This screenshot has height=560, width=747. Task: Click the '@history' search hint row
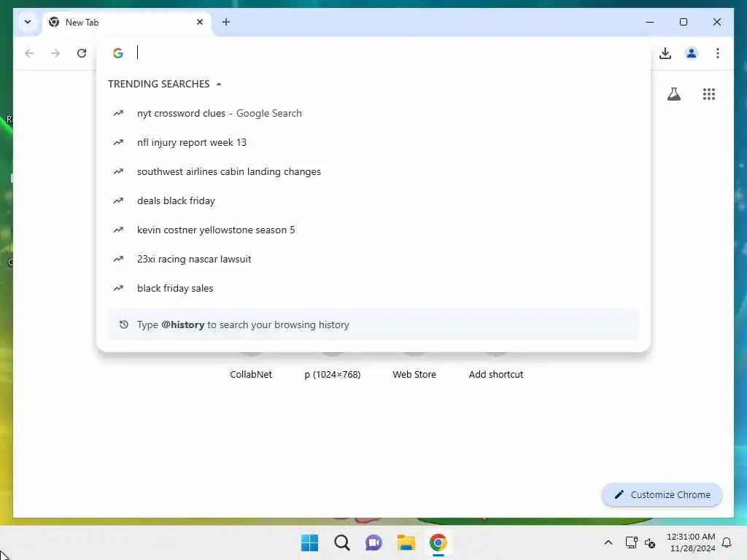tap(373, 324)
